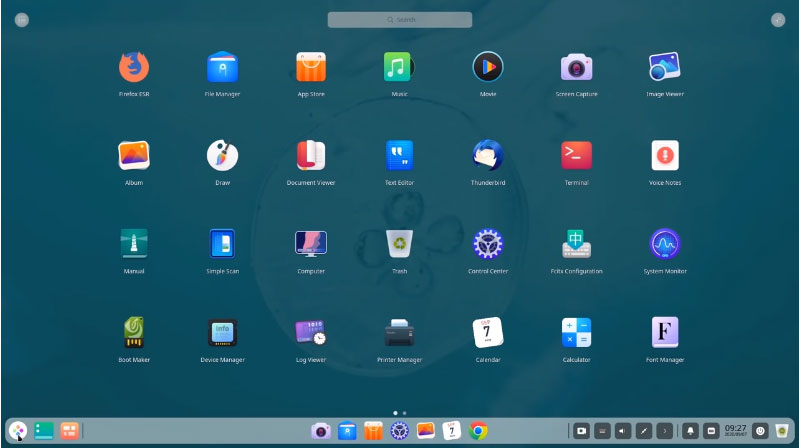Go to second launcher page dot
This screenshot has width=799, height=448.
pos(405,413)
